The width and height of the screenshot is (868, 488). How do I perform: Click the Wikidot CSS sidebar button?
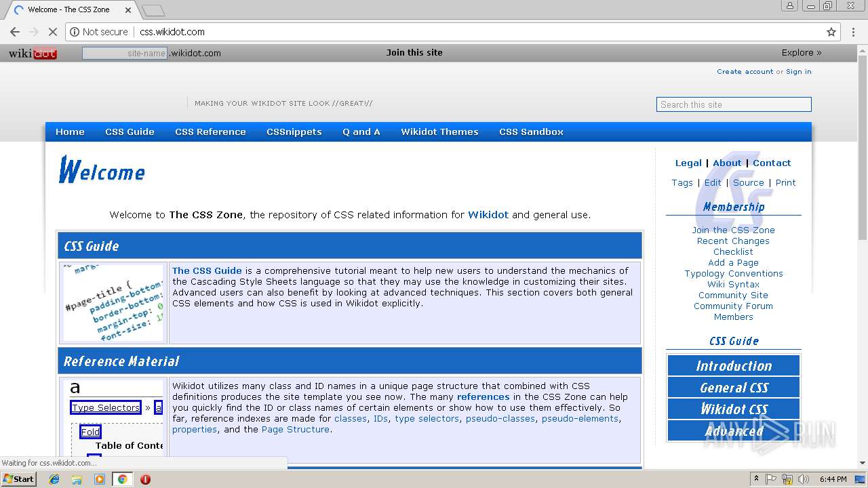click(734, 409)
